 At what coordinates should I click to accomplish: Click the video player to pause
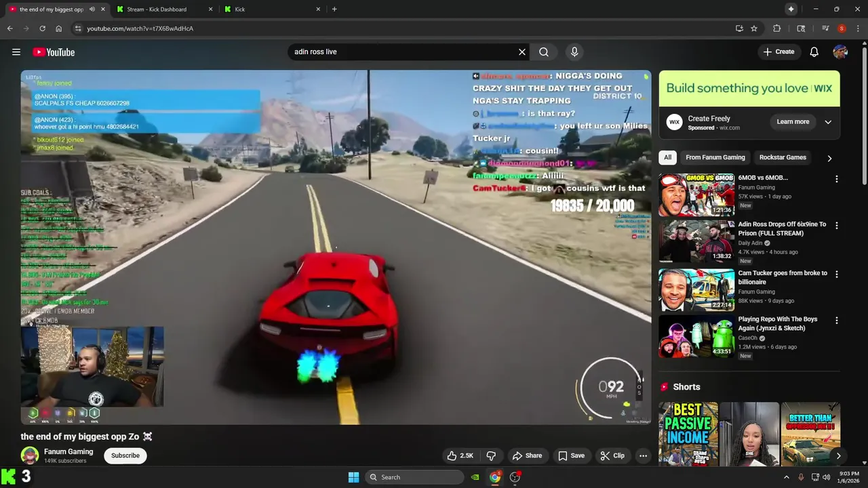336,247
